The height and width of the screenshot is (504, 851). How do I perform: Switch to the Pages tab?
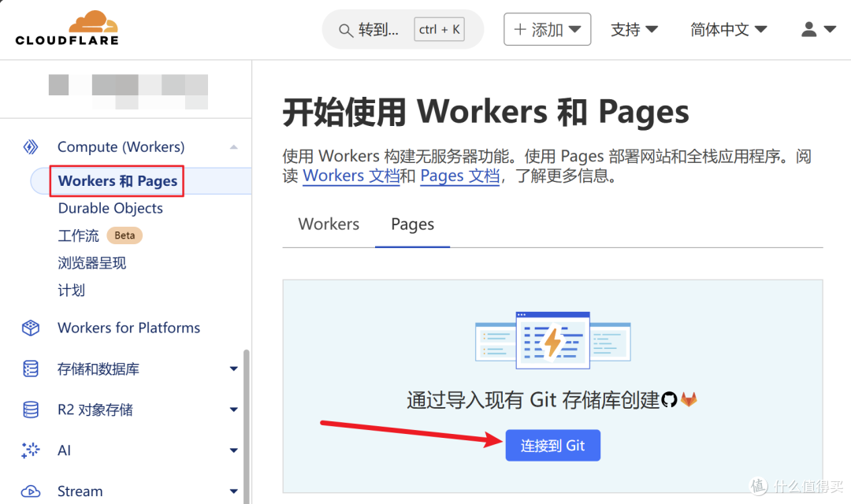coord(412,224)
